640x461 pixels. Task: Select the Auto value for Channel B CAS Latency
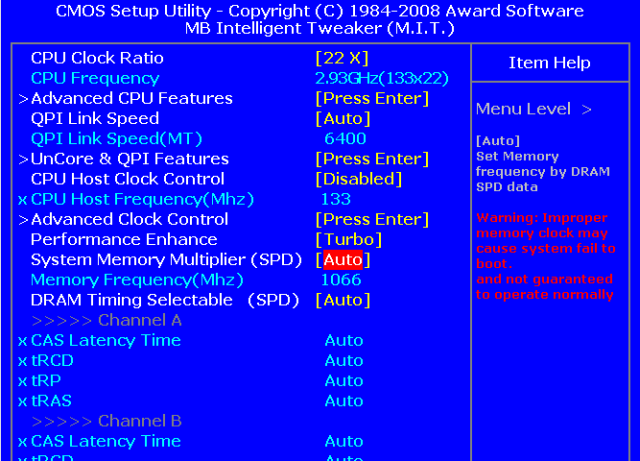(344, 441)
